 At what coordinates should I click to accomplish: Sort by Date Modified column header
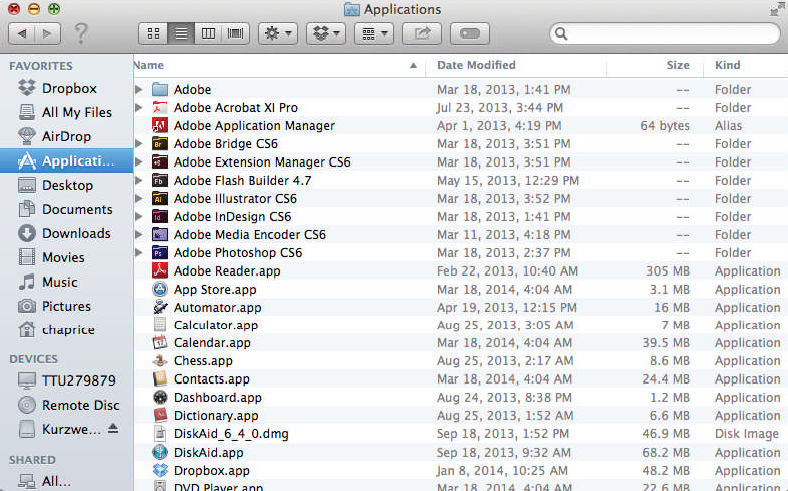coord(516,65)
